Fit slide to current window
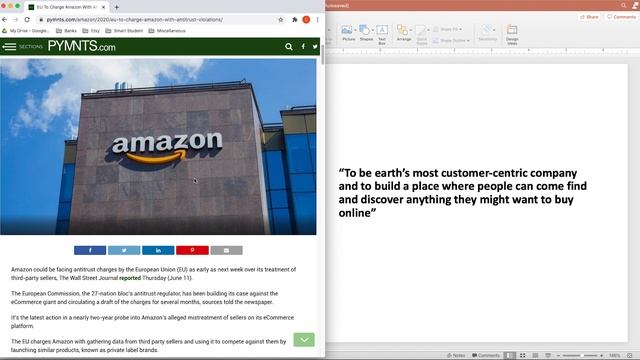640x360 pixels. [630, 356]
